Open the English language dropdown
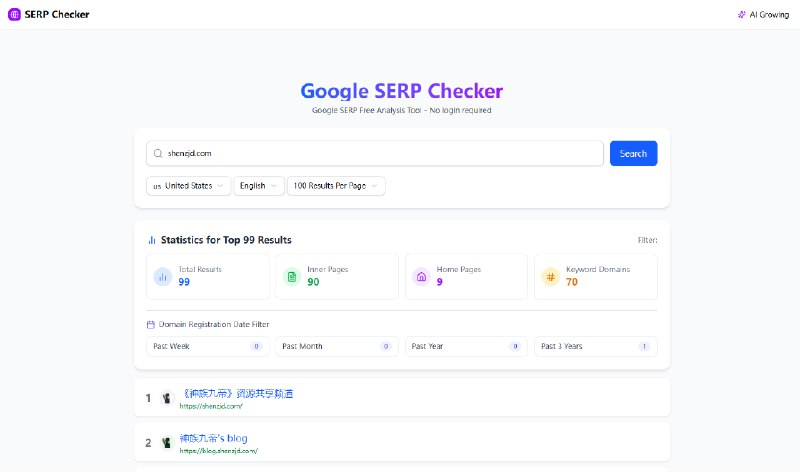 click(259, 186)
